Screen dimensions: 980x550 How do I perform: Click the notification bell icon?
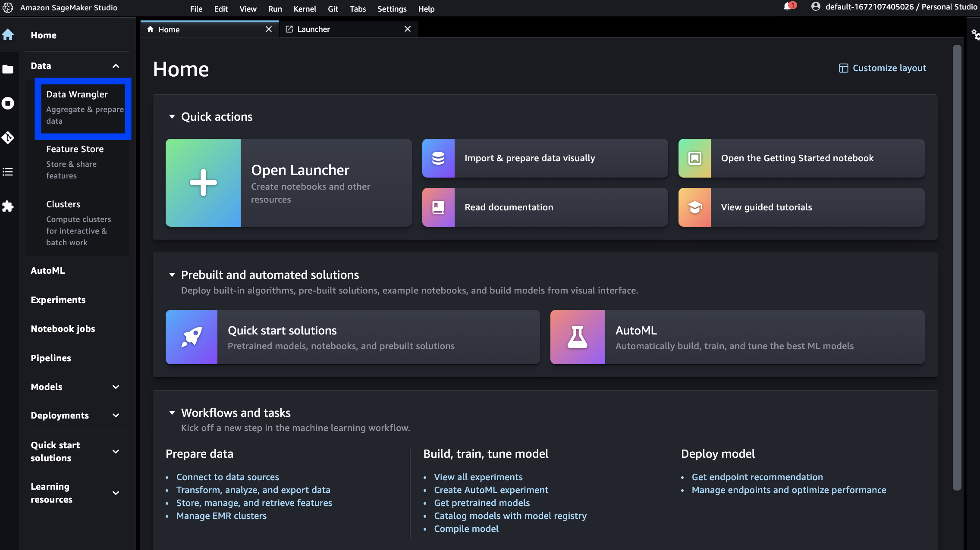[787, 7]
